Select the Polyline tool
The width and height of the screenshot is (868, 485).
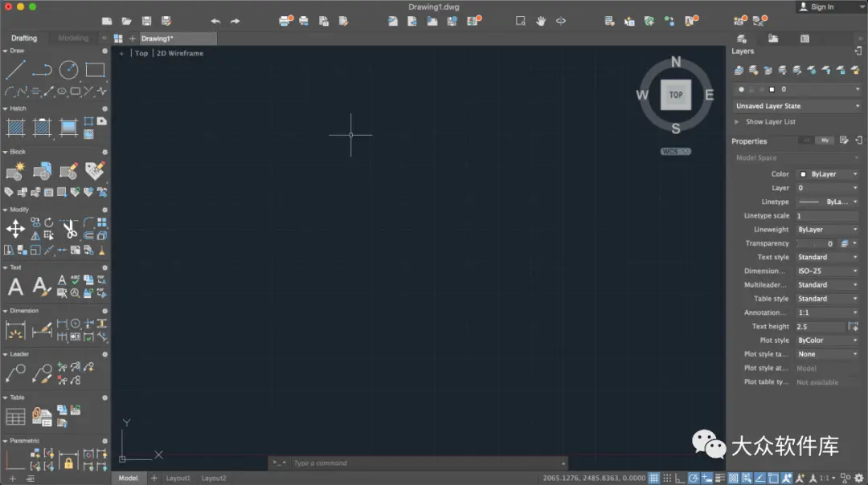[x=42, y=70]
